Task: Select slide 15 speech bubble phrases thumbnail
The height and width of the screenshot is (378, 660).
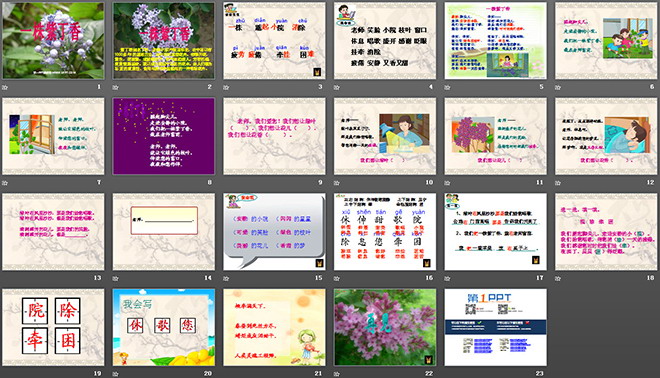Action: (x=274, y=232)
